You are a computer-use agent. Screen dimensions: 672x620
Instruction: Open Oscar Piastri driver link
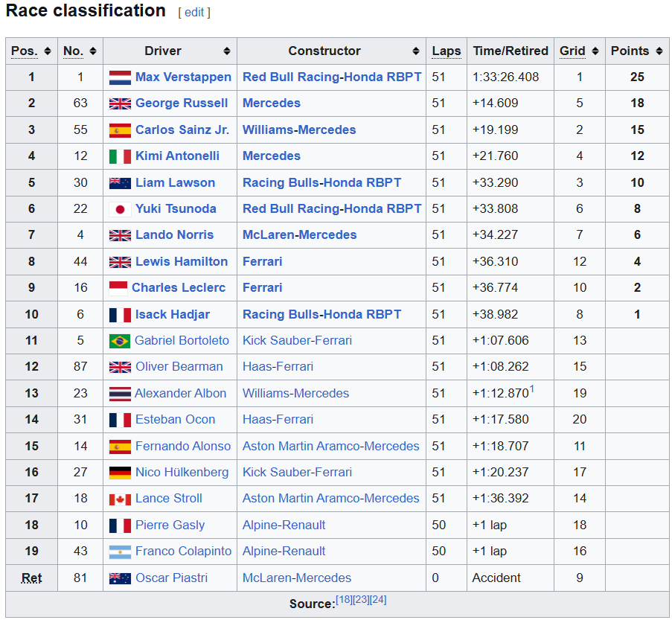pos(171,578)
